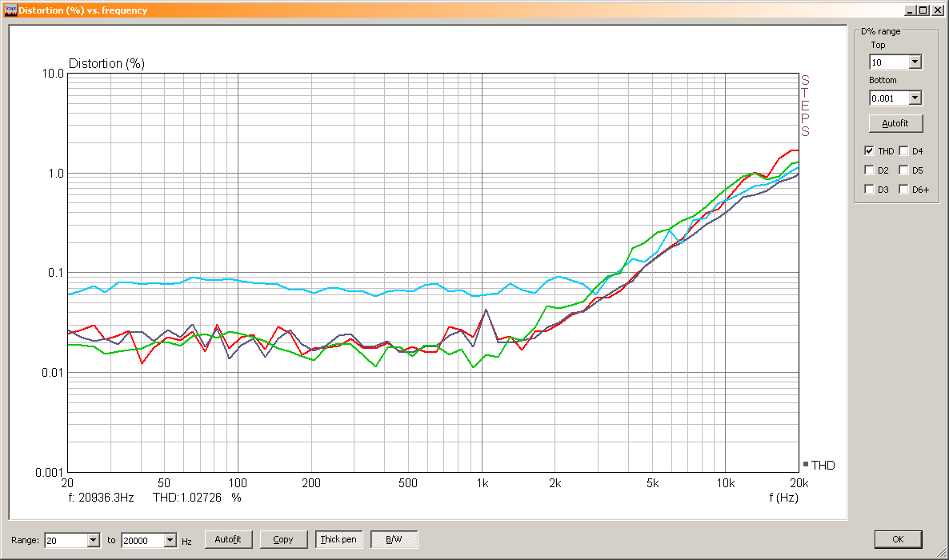Viewport: 949px width, 560px height.
Task: Toggle the B/W display button
Action: click(394, 539)
